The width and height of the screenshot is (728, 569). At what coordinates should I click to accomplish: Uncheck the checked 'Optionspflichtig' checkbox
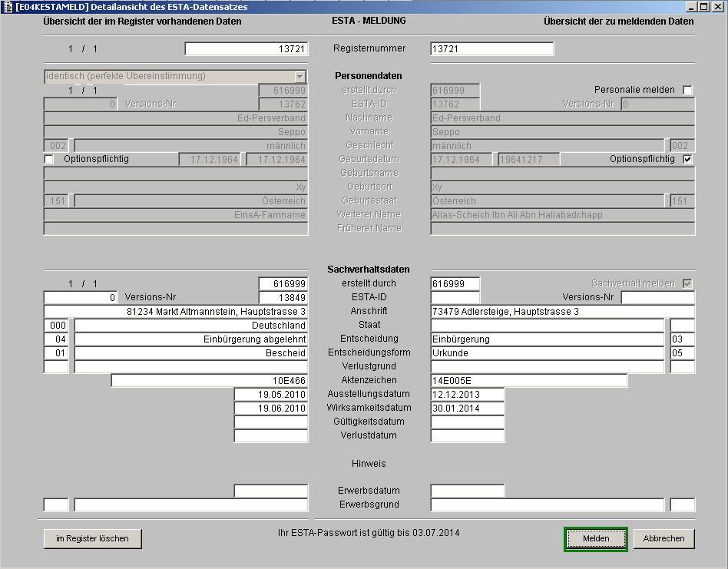click(687, 159)
